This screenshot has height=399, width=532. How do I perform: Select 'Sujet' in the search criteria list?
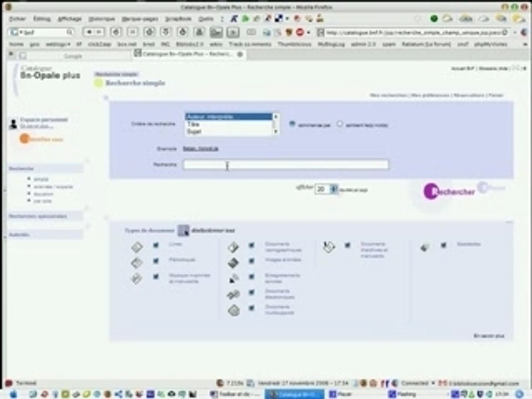[229, 132]
